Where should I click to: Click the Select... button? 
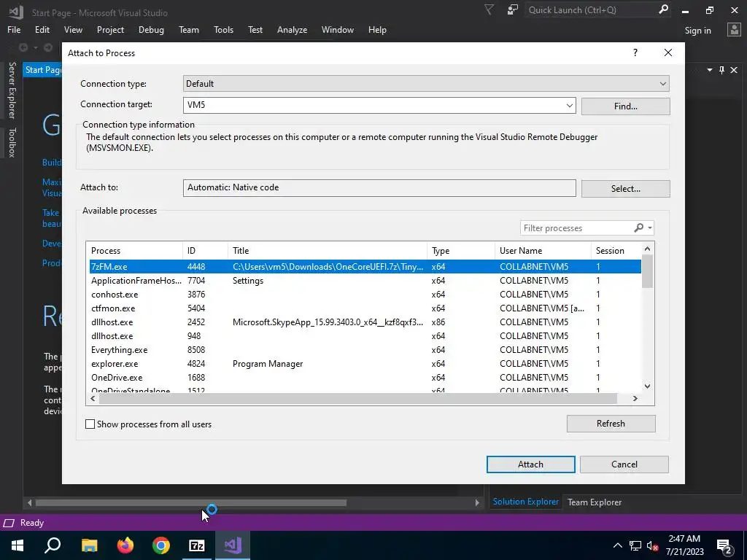[625, 189]
